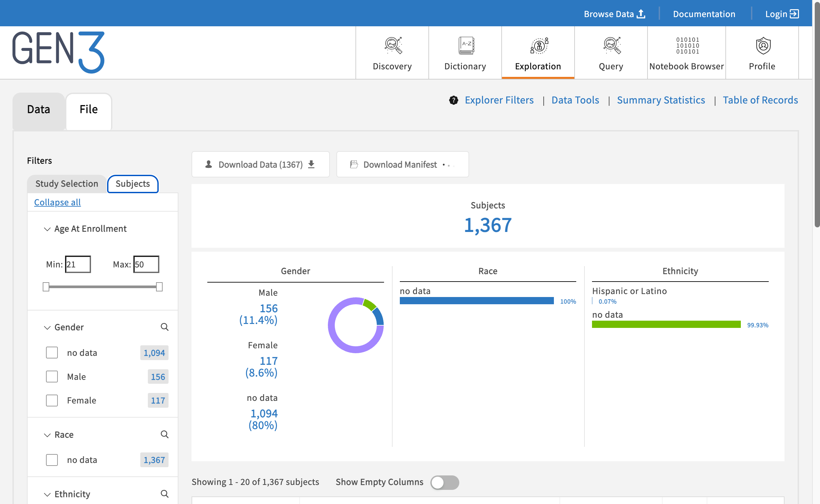Click the file icon on Download Manifest
Image resolution: width=820 pixels, height=504 pixels.
click(x=354, y=164)
